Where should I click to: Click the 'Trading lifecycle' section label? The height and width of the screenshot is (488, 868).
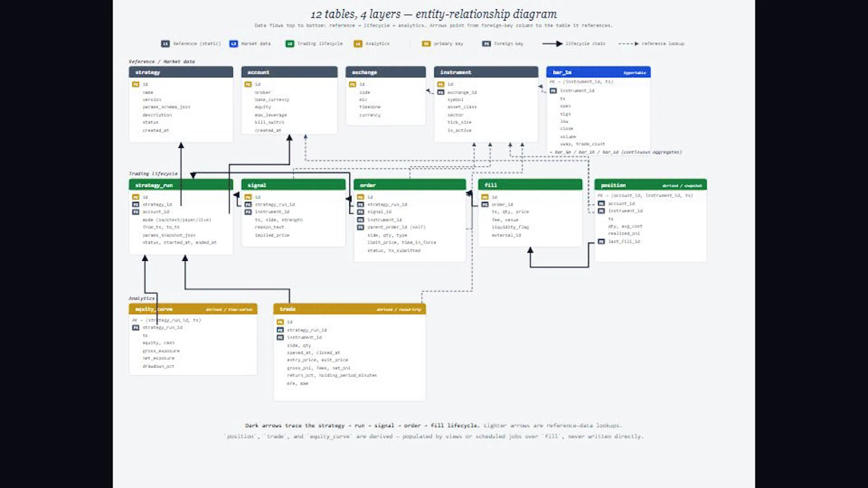pos(153,174)
